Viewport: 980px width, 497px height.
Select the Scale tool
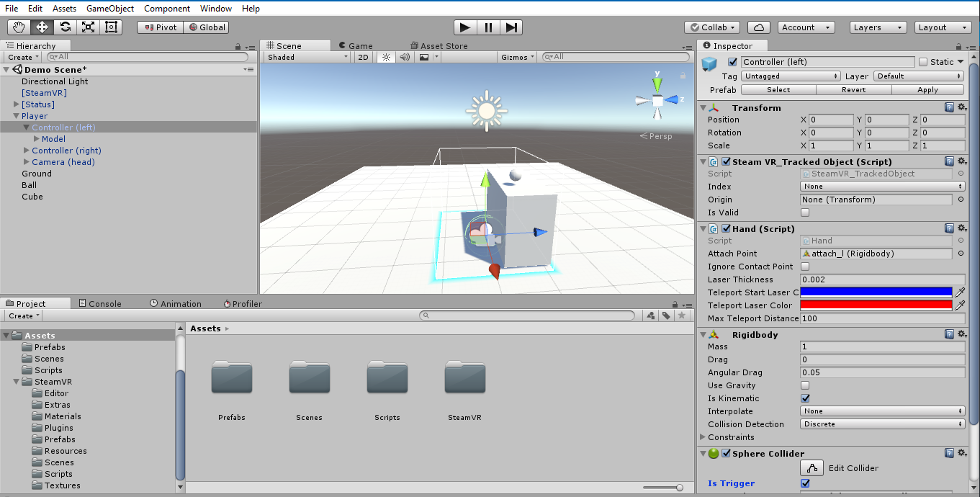pos(88,27)
